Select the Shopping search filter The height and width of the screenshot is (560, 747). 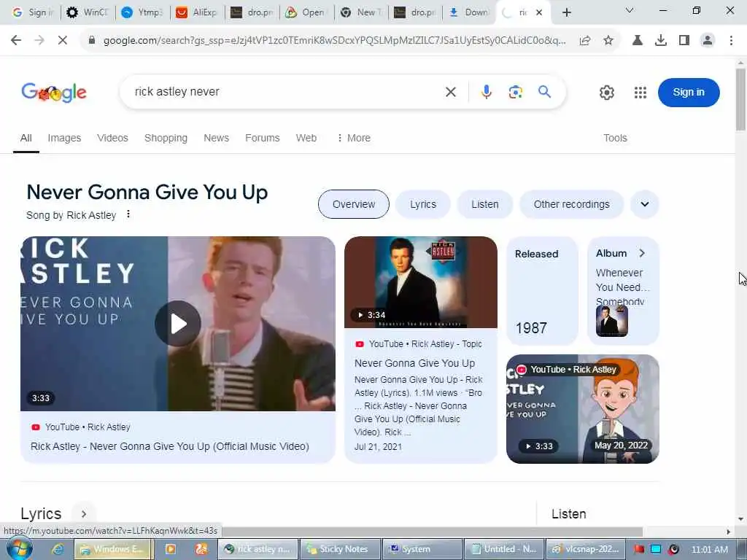click(166, 138)
